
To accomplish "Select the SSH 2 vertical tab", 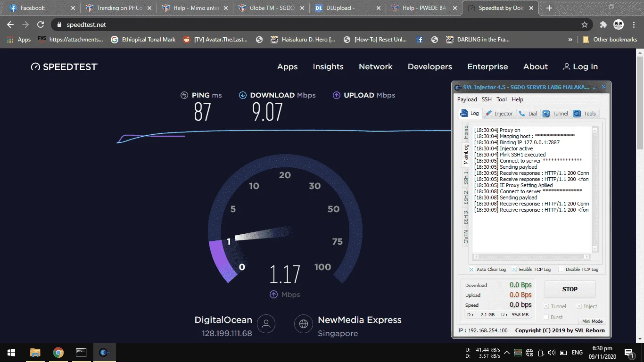I will pos(466,197).
